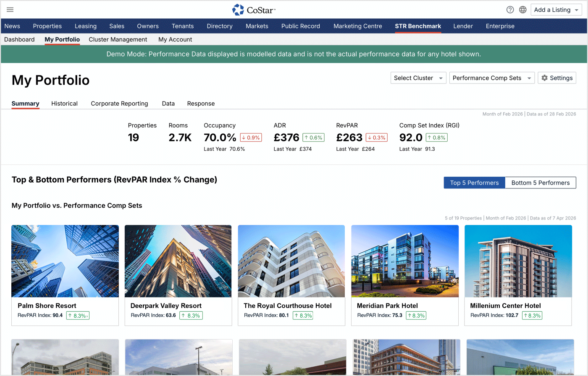Open the Markets navigation item
Image resolution: width=588 pixels, height=376 pixels.
pos(257,26)
